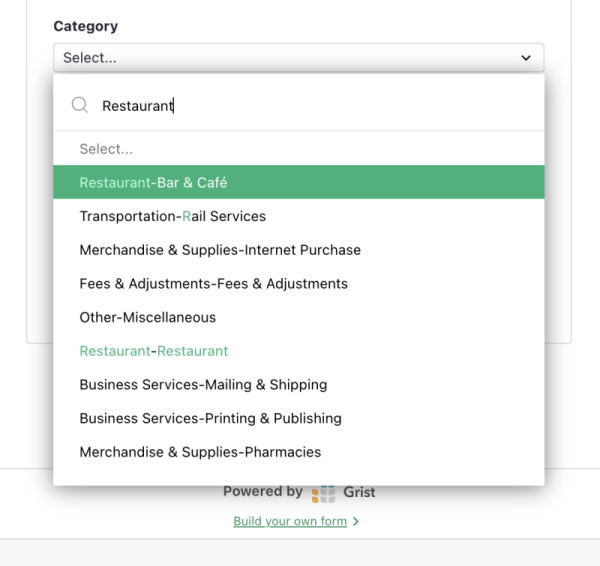Click the Grist logo icon
The width and height of the screenshot is (600, 566).
pos(324,493)
